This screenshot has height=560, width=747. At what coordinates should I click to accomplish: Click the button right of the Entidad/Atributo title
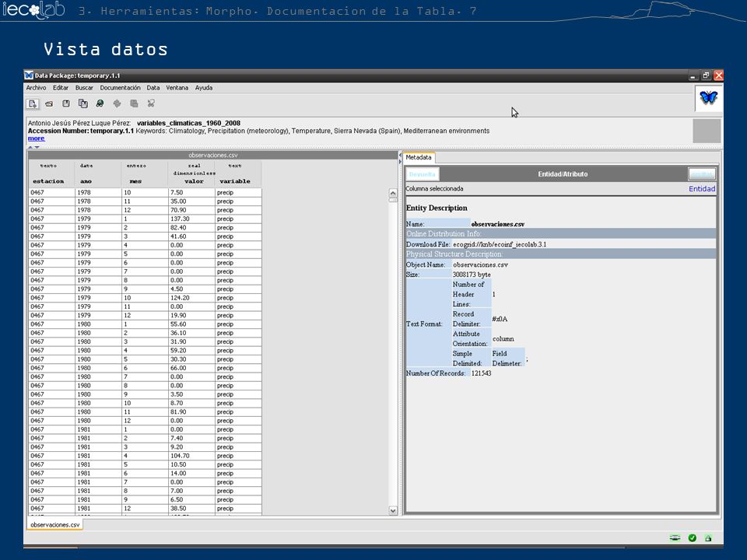[x=702, y=174]
